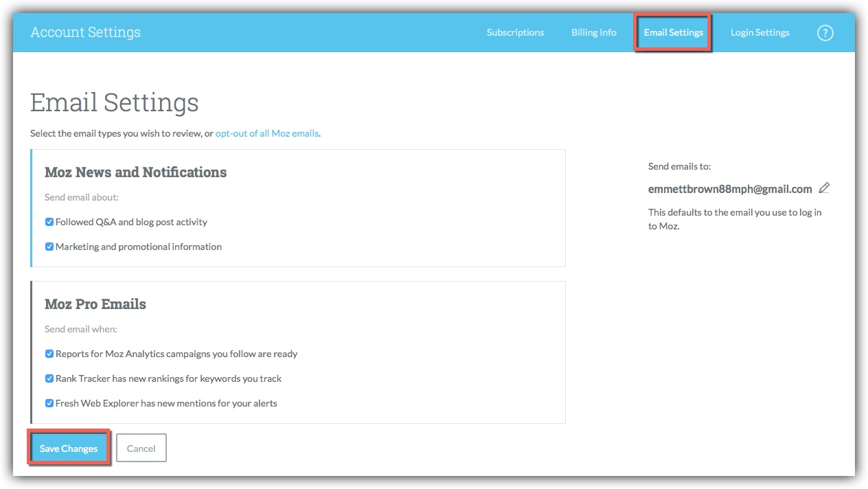Screen dimensions: 868x489
Task: Toggle Reports for Moz Analytics campaigns checkbox
Action: [49, 354]
